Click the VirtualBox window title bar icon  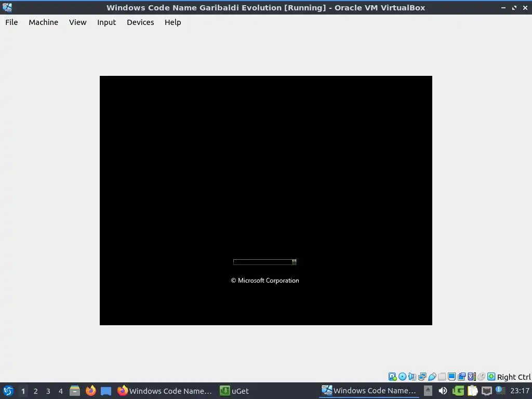7,7
